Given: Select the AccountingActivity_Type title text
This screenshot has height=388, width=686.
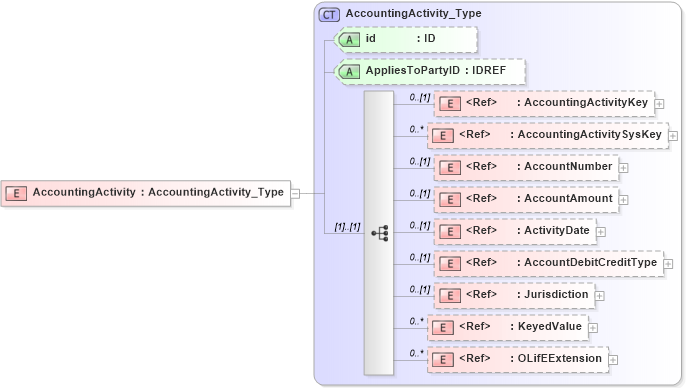Looking at the screenshot, I should click(413, 14).
